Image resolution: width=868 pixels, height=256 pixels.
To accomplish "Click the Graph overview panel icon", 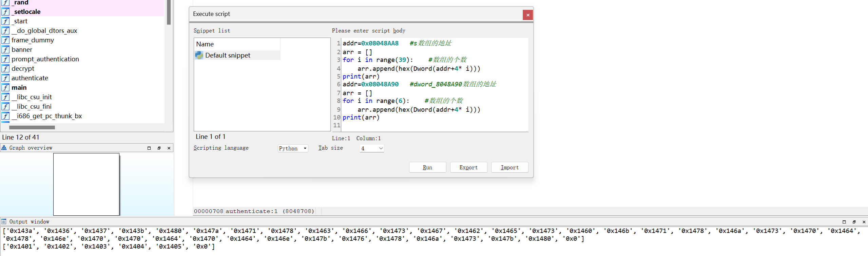I will click(x=4, y=148).
